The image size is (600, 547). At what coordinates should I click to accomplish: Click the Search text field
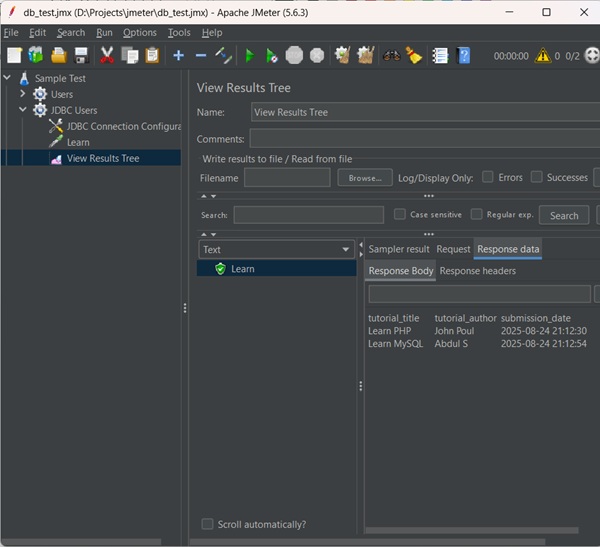309,215
